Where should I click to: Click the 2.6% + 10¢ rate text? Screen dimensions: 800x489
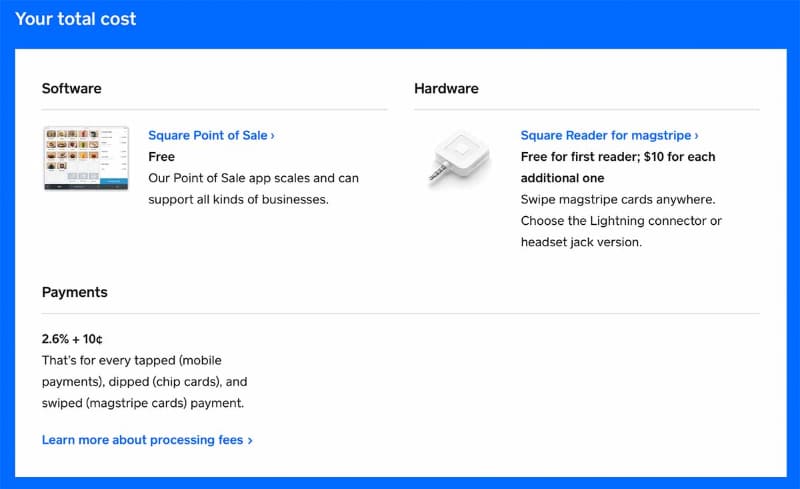(78, 338)
